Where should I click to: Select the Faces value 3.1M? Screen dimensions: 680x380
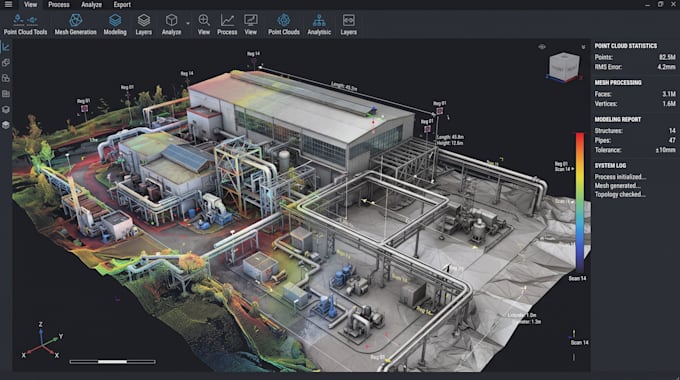tap(669, 94)
